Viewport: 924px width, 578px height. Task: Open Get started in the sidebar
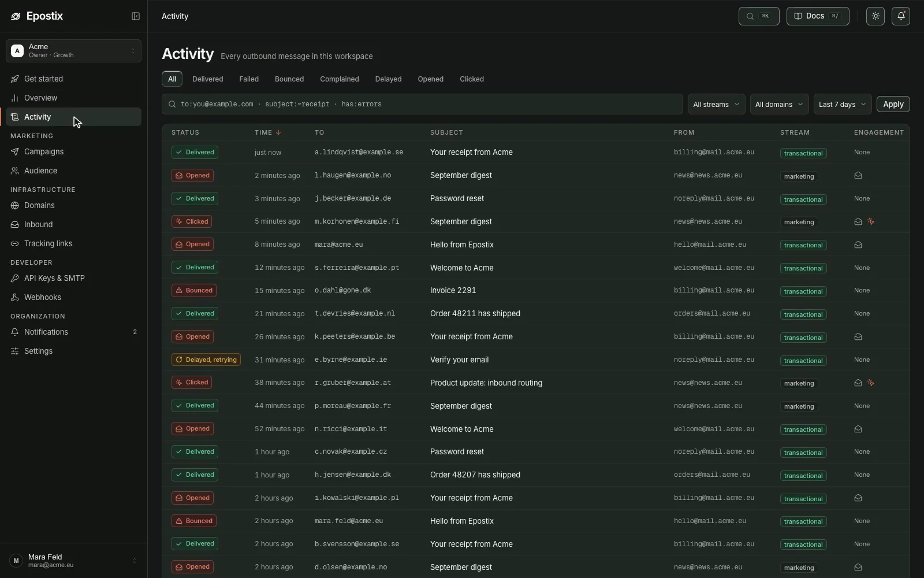coord(73,79)
